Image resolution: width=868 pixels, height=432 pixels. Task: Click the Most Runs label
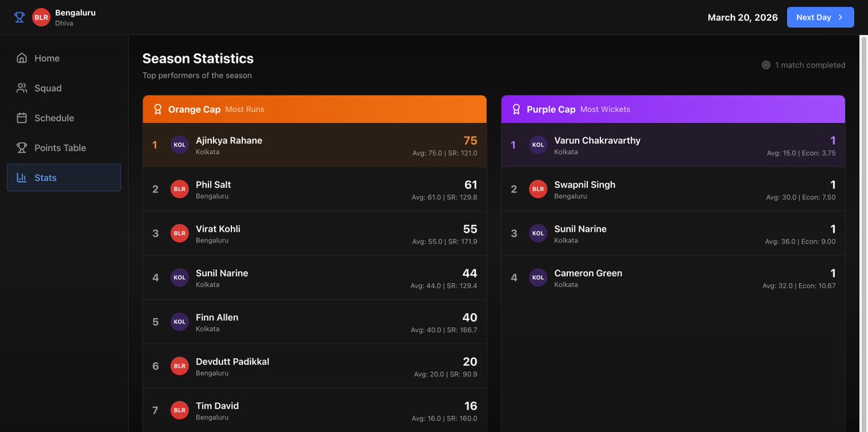tap(245, 109)
